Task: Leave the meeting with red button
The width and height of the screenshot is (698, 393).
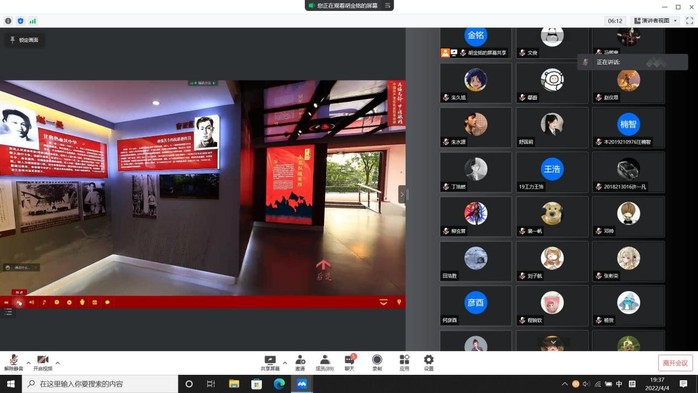Action: coord(675,363)
